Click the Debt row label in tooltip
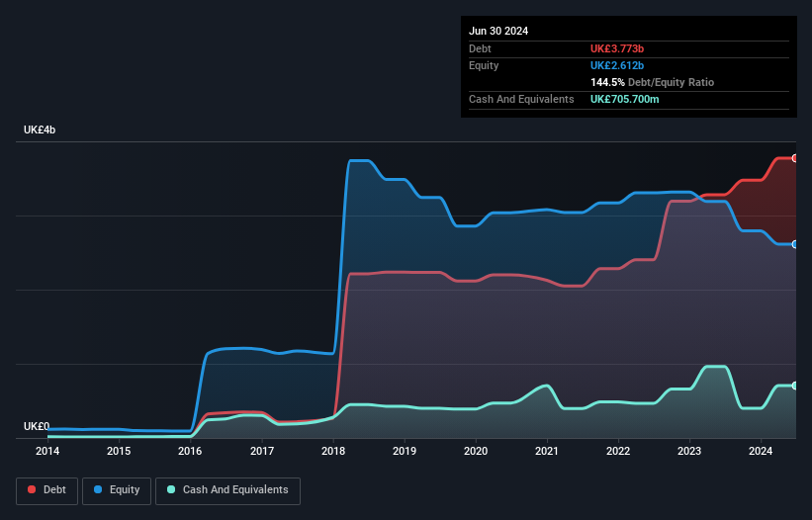The height and width of the screenshot is (520, 812). pos(480,48)
